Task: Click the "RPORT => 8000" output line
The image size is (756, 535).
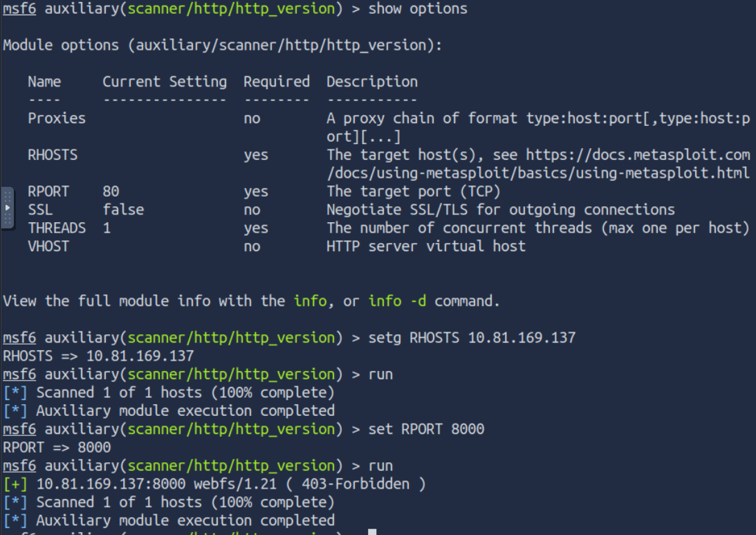Action: click(57, 447)
